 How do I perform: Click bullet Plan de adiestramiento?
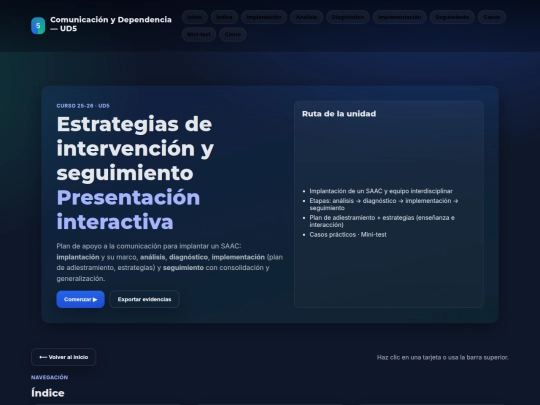coord(382,221)
